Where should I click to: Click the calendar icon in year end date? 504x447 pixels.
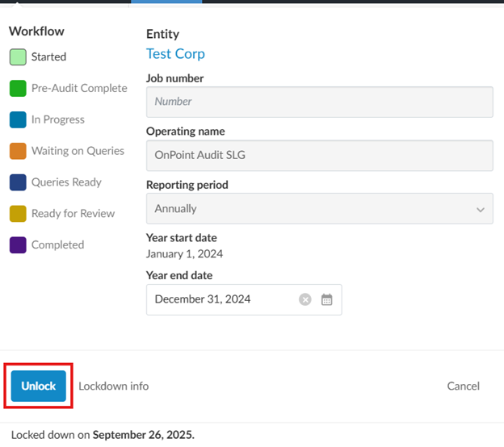click(x=327, y=299)
